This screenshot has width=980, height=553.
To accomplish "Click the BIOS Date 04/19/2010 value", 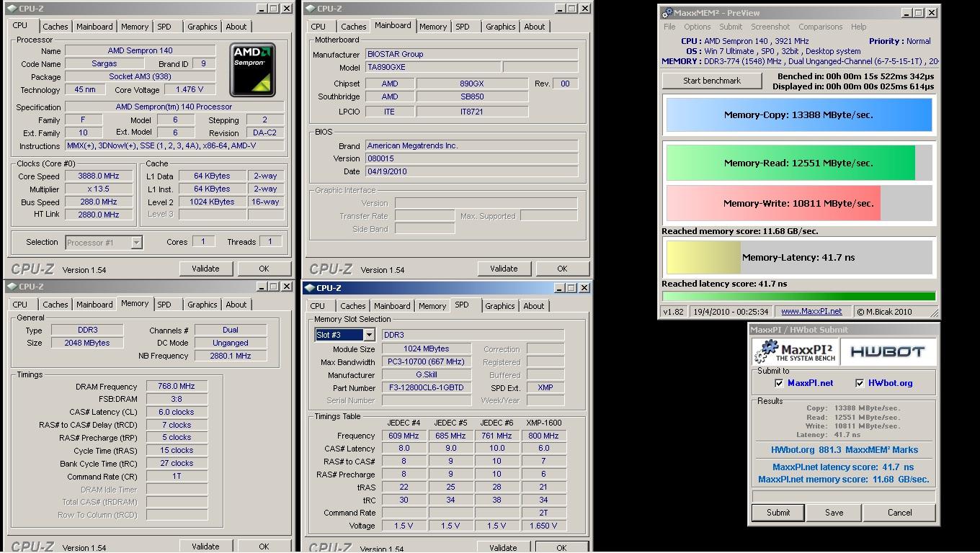I will tap(471, 171).
